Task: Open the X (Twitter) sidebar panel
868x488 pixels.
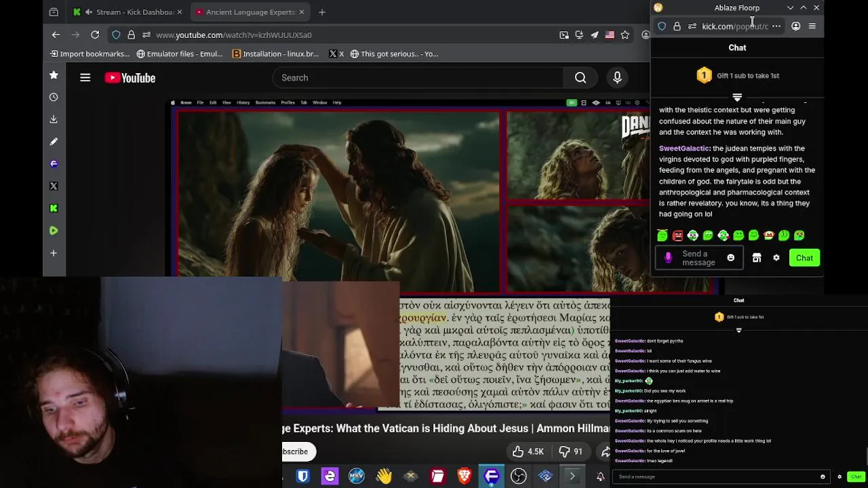Action: click(x=54, y=186)
